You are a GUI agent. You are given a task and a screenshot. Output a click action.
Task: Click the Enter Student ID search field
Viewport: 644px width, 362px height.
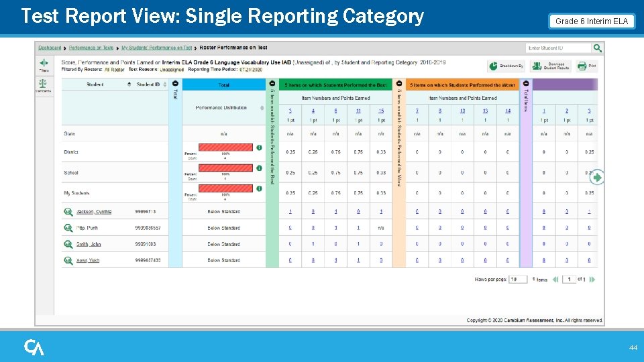559,48
